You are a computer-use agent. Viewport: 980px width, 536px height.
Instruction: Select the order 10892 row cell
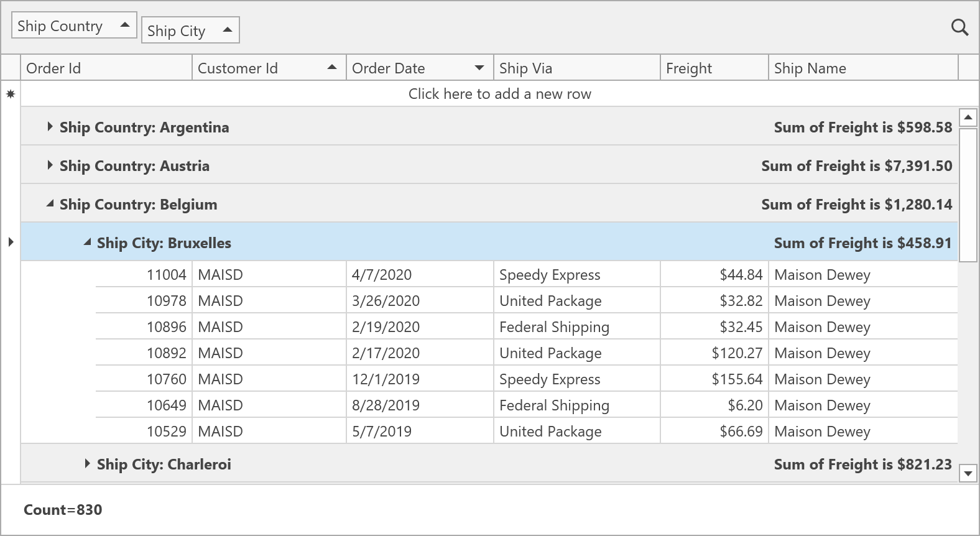[x=166, y=353]
